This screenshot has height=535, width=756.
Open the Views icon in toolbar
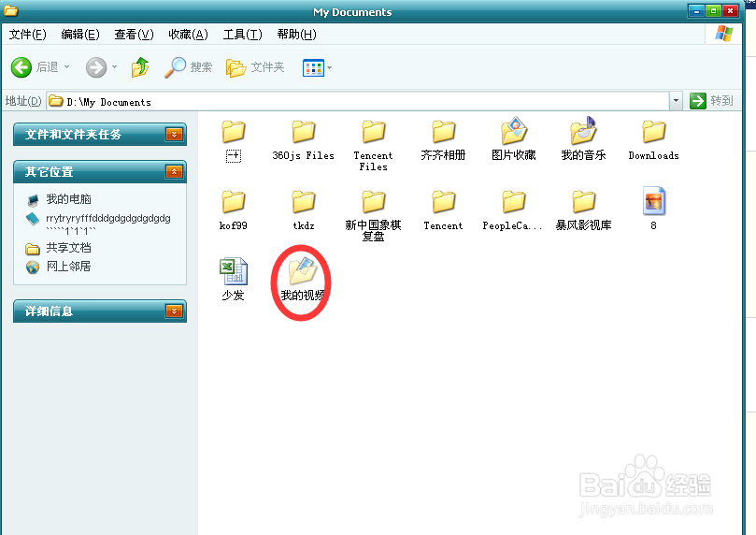coord(313,68)
